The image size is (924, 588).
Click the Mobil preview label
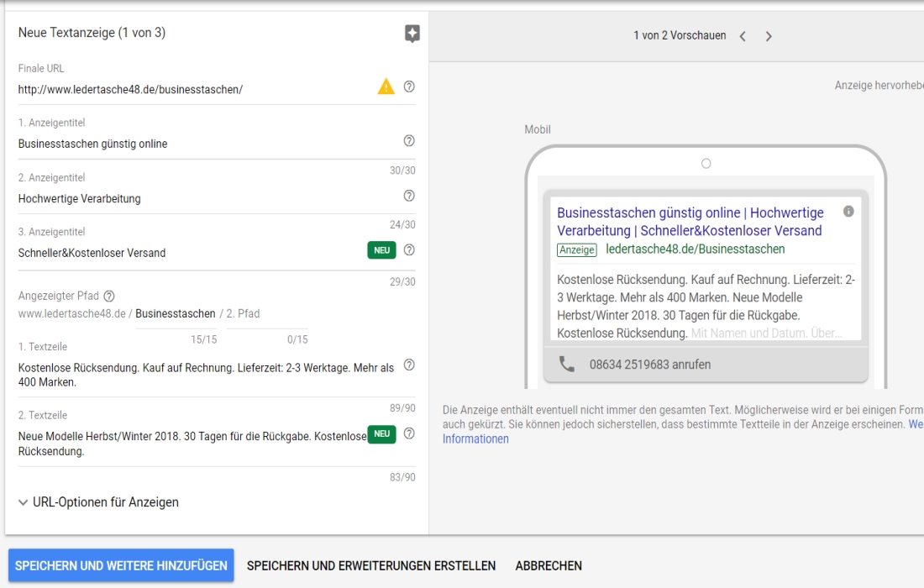538,129
